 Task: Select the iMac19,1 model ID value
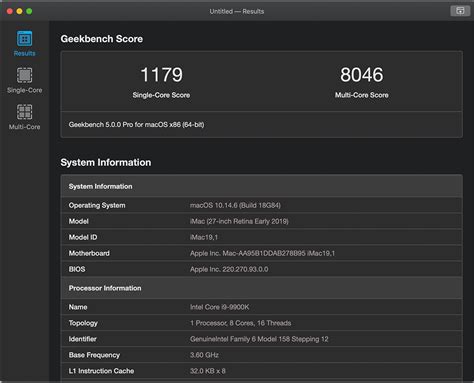point(204,237)
